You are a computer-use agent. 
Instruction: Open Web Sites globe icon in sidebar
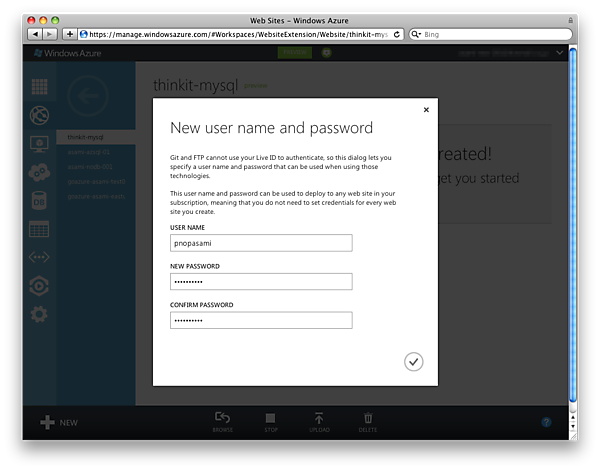click(39, 116)
